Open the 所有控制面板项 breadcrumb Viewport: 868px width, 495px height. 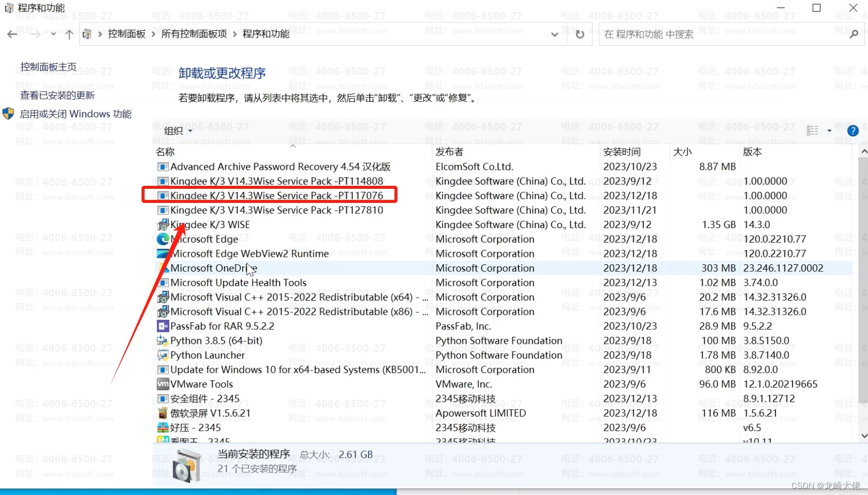(x=194, y=34)
